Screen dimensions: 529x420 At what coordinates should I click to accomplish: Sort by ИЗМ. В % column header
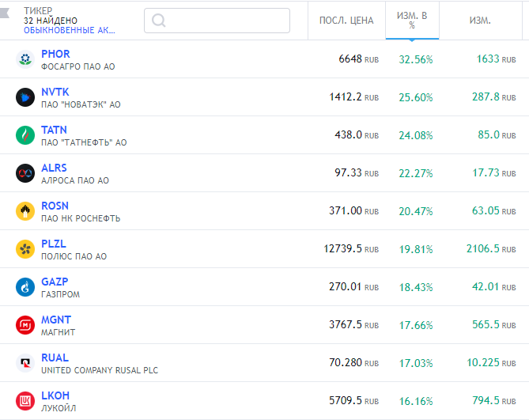pos(412,21)
